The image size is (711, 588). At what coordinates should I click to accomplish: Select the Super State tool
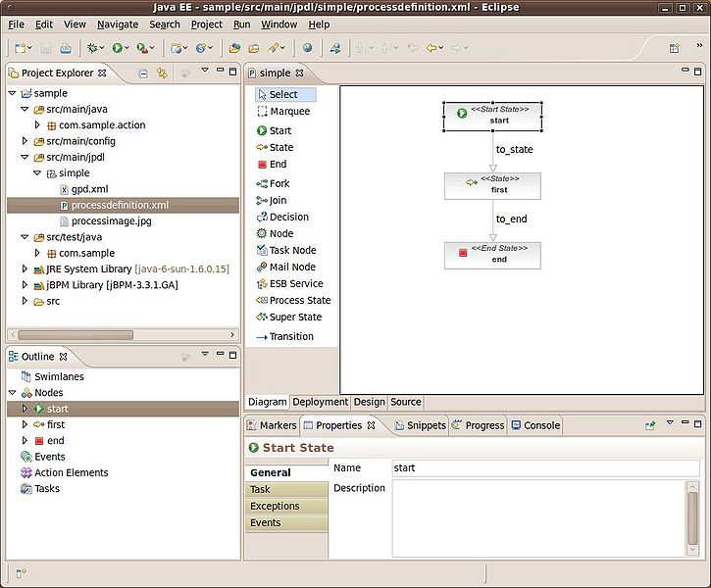click(x=289, y=318)
